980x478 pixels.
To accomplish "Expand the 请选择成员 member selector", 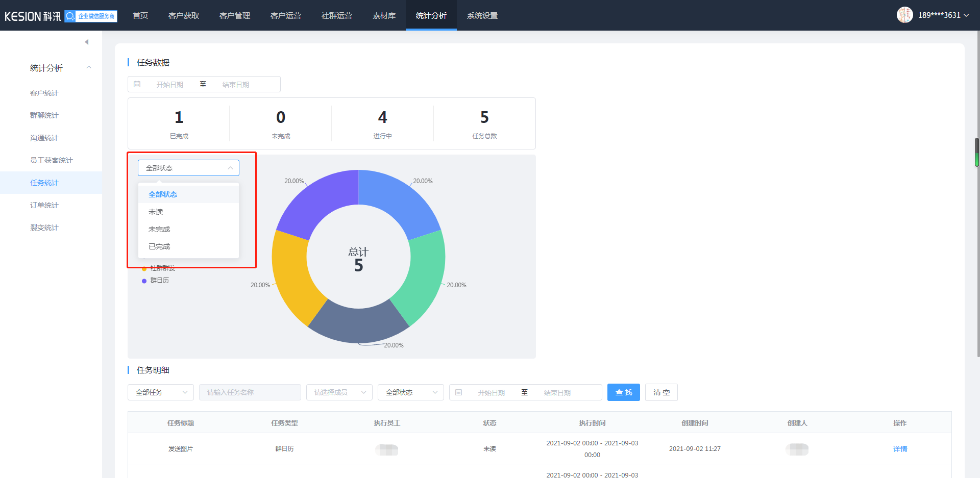I will [339, 392].
